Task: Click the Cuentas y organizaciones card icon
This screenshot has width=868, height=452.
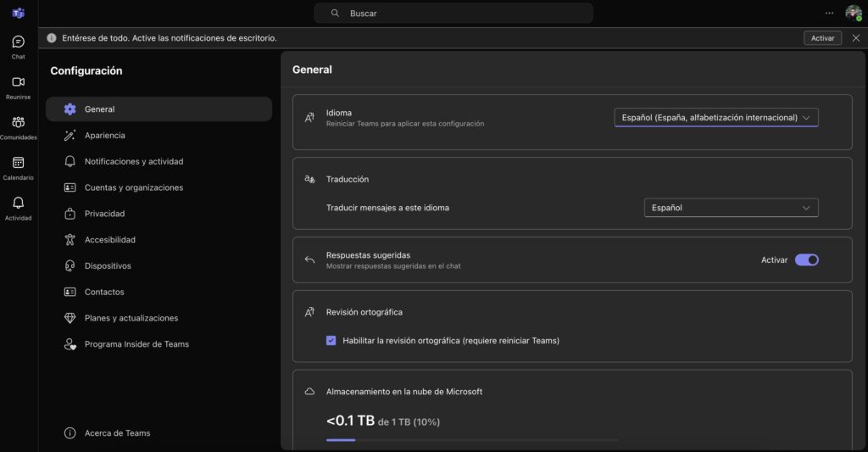Action: pyautogui.click(x=70, y=187)
